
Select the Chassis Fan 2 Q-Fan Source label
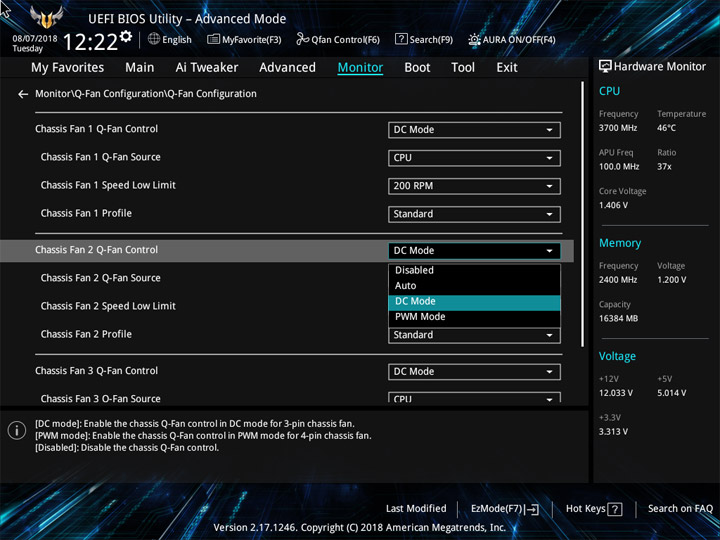tap(101, 278)
